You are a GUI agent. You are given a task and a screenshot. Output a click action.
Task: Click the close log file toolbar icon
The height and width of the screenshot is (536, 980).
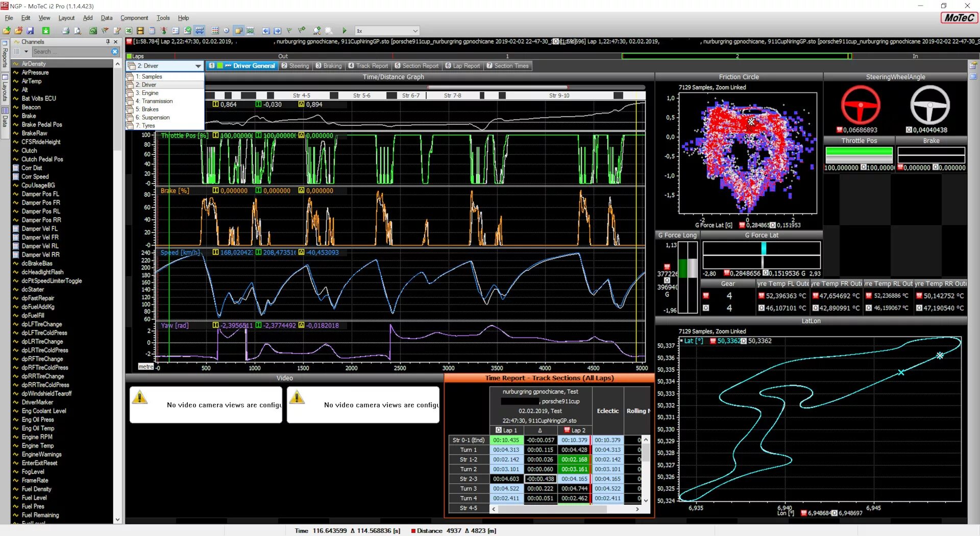coord(18,31)
